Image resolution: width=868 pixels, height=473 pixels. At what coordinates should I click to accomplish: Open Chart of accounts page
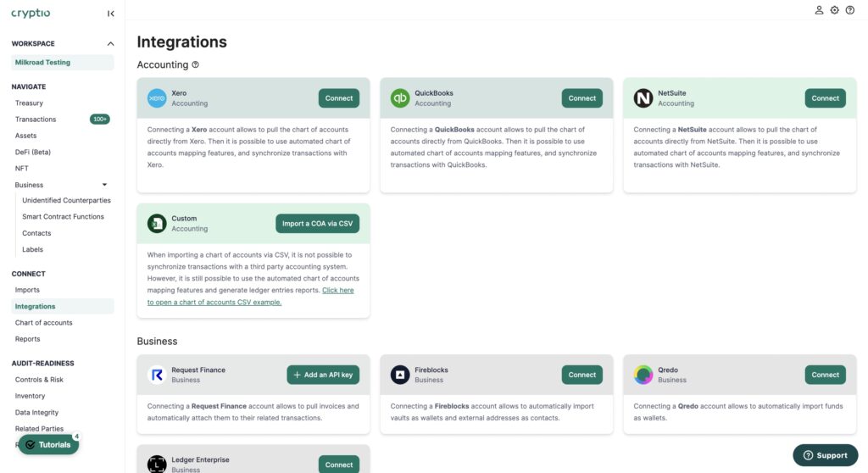coord(44,323)
